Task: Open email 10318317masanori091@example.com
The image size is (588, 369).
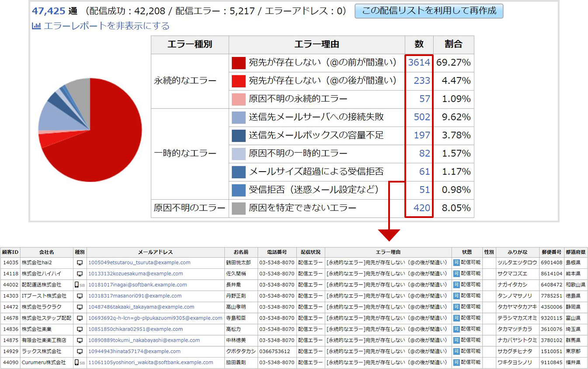Action: click(x=135, y=296)
